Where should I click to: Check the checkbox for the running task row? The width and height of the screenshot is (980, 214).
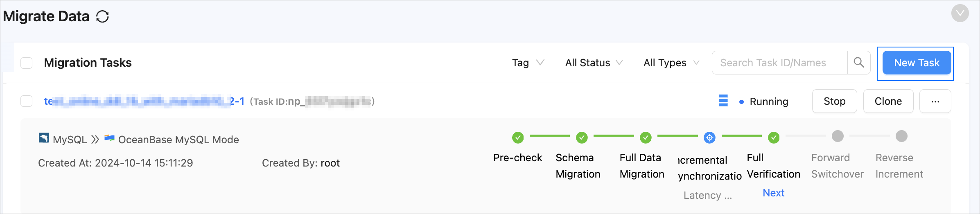click(x=27, y=101)
